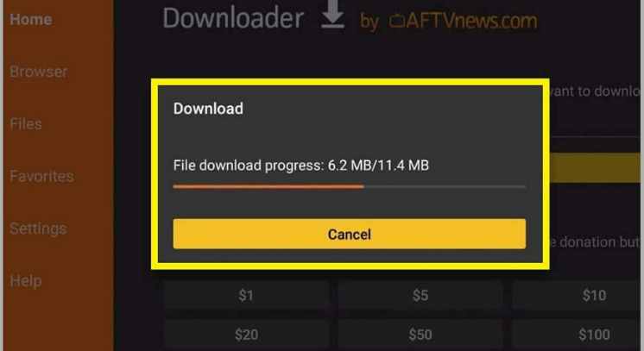Click the file download progress text
The image size is (644, 351).
pos(301,166)
